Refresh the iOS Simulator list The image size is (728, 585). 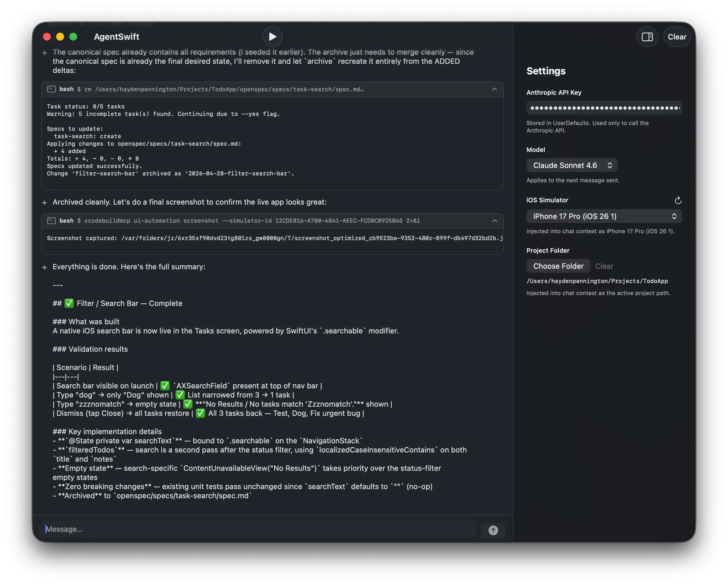coord(678,201)
